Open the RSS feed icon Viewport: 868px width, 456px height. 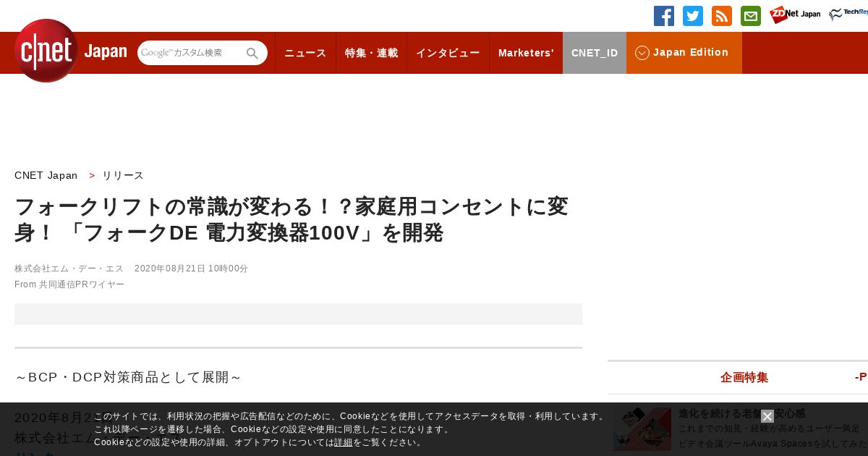pyautogui.click(x=722, y=16)
